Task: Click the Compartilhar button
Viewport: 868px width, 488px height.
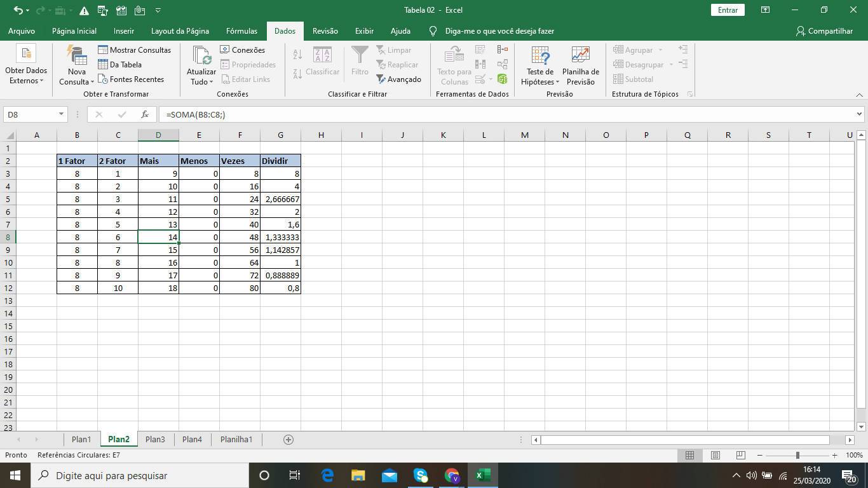Action: click(824, 30)
